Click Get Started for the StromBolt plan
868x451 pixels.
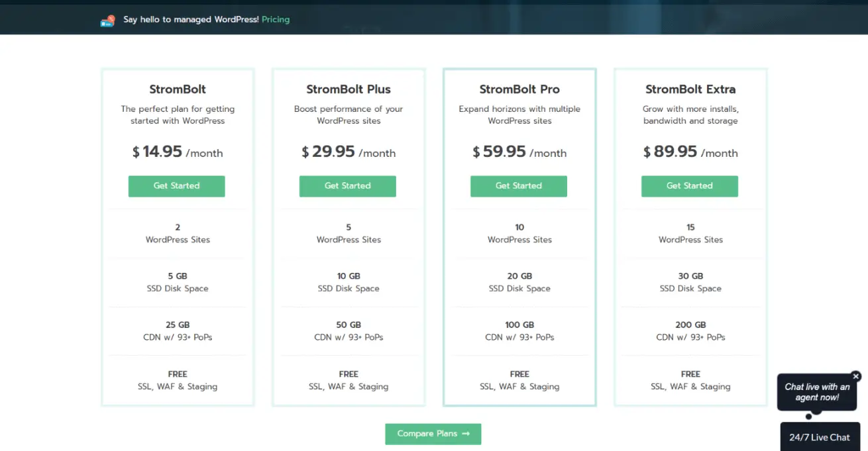click(176, 186)
